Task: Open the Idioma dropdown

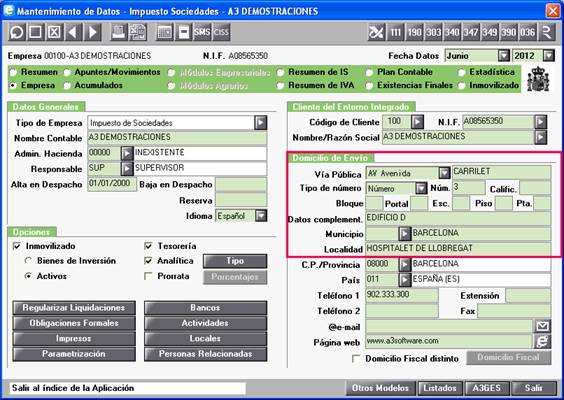Action: click(x=261, y=216)
